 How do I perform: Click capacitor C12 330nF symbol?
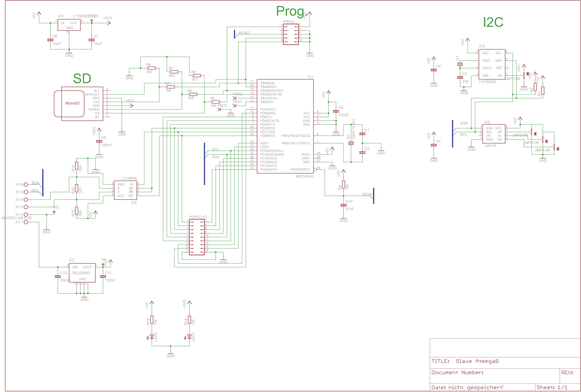click(x=58, y=277)
